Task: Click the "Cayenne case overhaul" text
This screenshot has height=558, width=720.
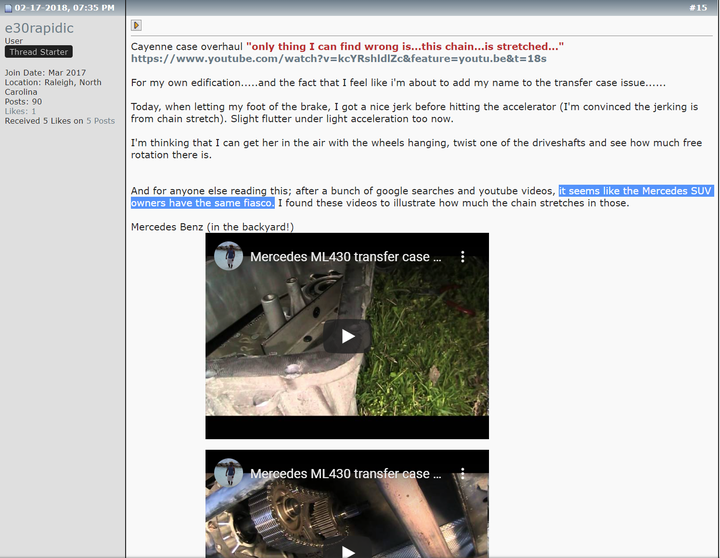Action: pos(186,46)
